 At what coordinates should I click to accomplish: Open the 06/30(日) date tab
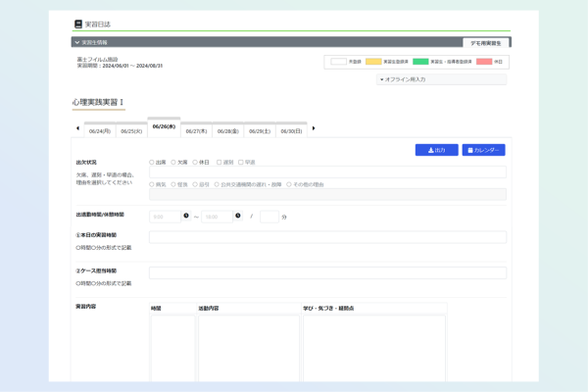291,130
